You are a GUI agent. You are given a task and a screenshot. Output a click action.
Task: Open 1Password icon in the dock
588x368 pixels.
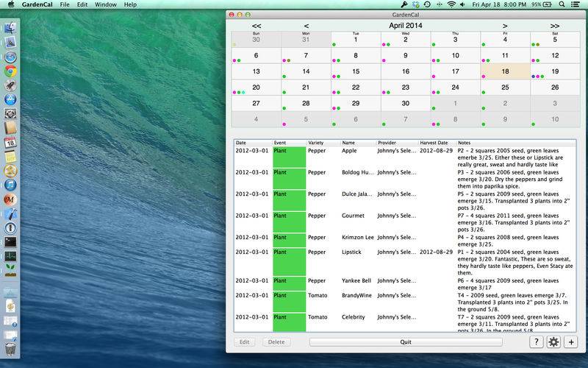[10, 228]
